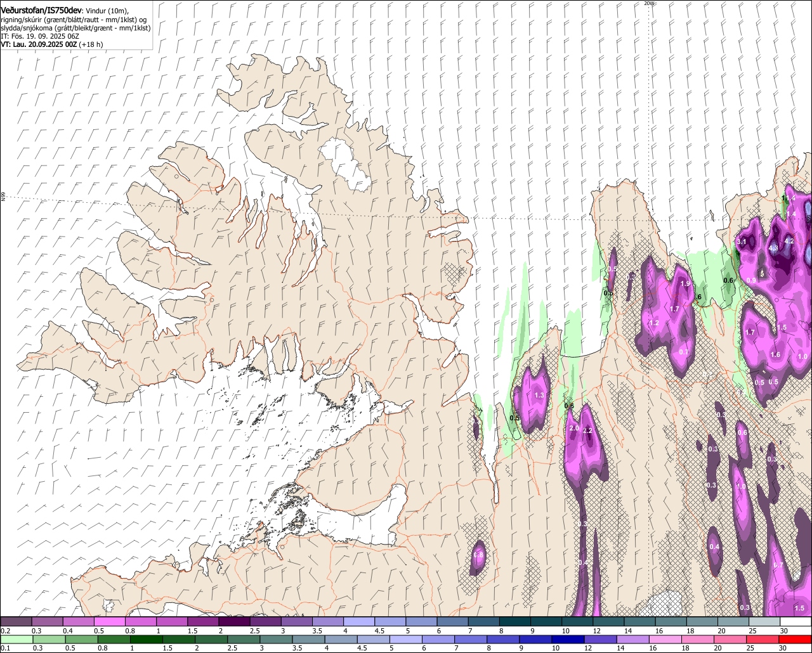
Task: Select the white swatch above the top-row 30 label
Action: (x=796, y=621)
